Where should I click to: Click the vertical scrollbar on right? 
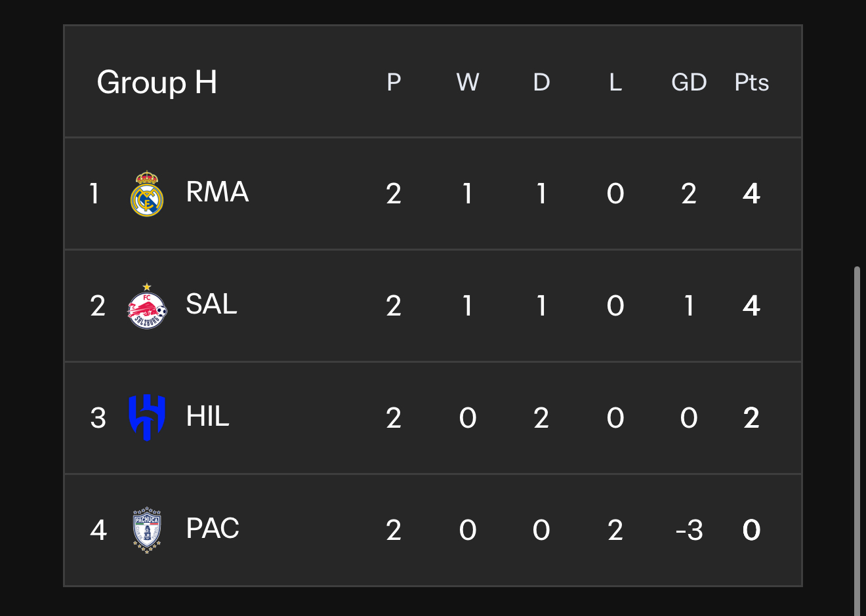(857, 440)
